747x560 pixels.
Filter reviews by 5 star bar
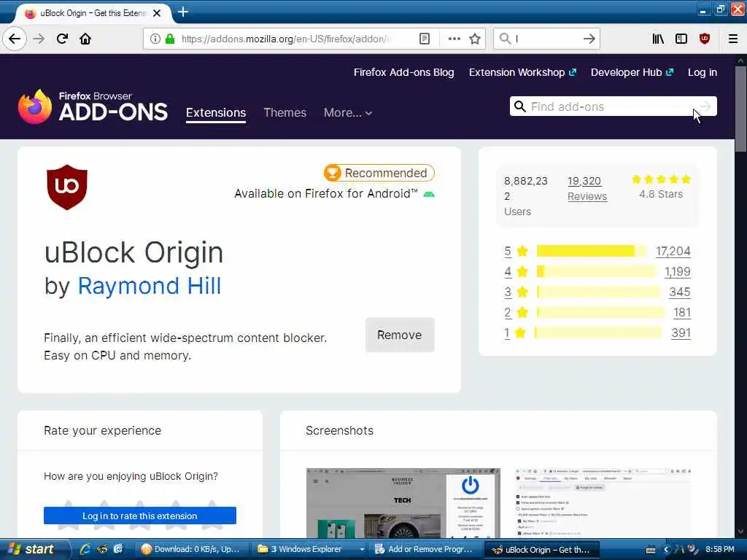point(591,251)
